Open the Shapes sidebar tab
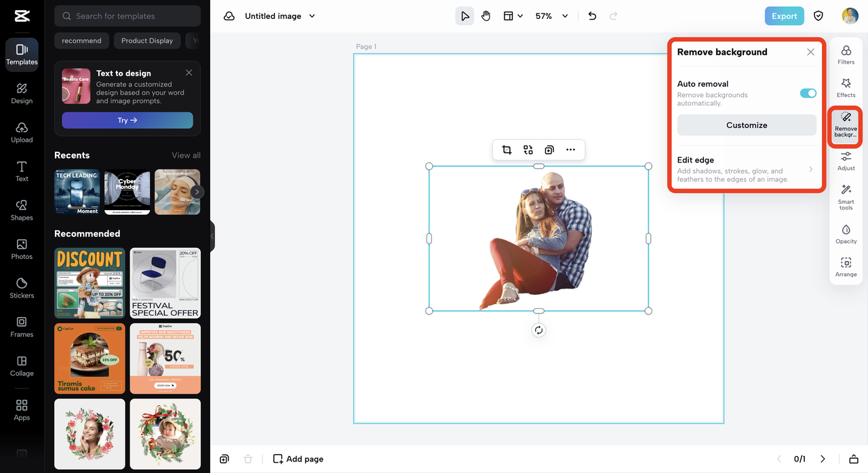Screen dimensions: 868x473 (22, 211)
